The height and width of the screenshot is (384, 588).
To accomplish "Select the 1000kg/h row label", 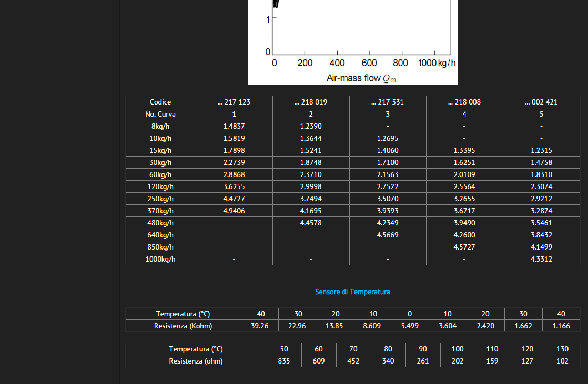I will coord(160,259).
